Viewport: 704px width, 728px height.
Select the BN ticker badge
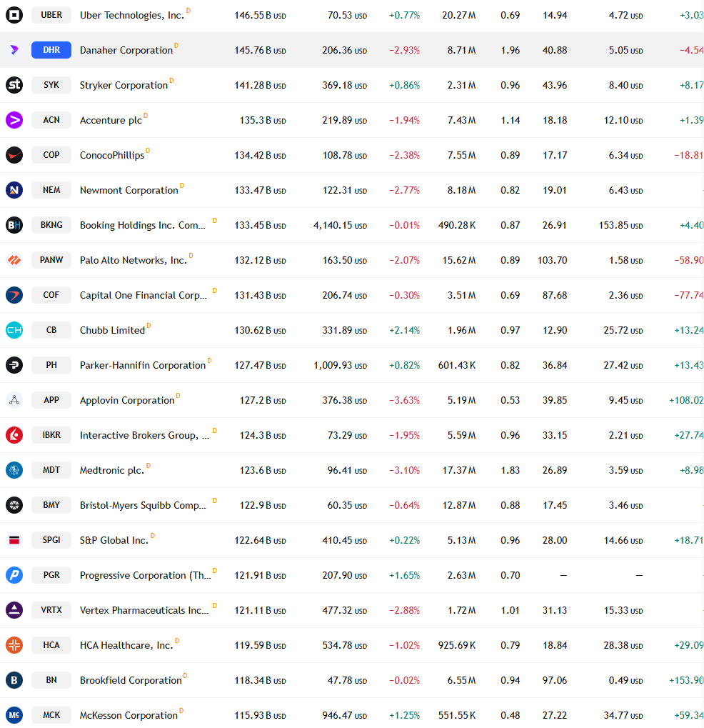51,680
